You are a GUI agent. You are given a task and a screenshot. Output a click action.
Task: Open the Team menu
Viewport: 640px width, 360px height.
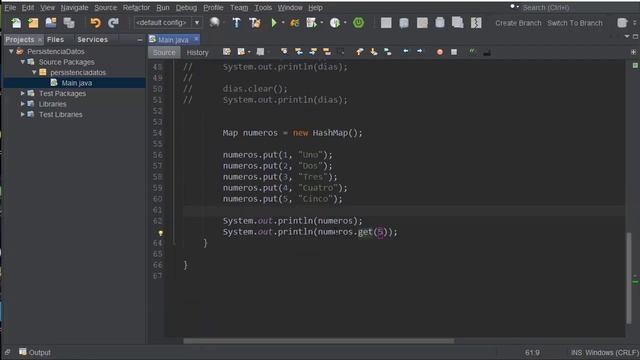click(239, 8)
